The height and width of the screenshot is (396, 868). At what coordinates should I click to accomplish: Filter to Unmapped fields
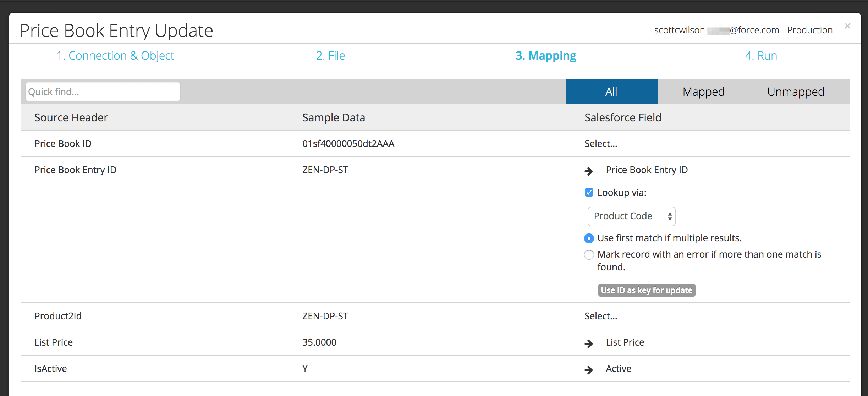click(x=796, y=92)
